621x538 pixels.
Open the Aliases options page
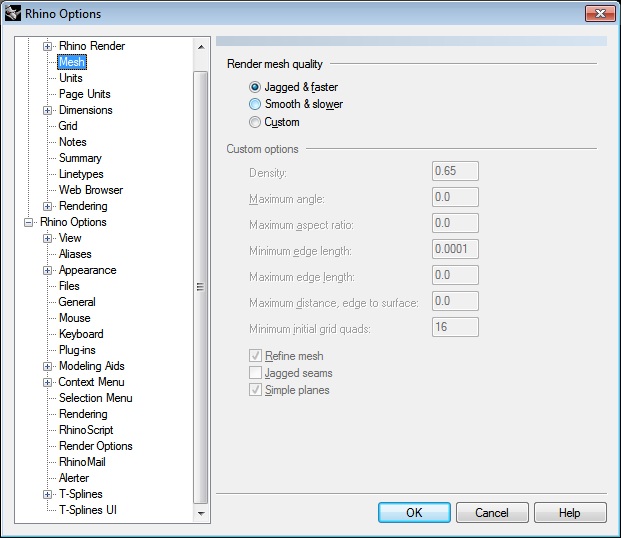click(75, 254)
